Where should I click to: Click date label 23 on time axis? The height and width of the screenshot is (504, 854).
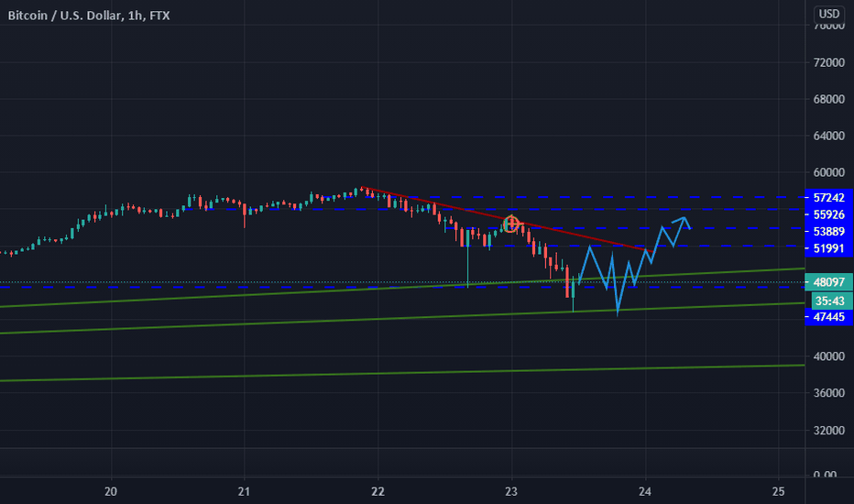click(x=511, y=491)
